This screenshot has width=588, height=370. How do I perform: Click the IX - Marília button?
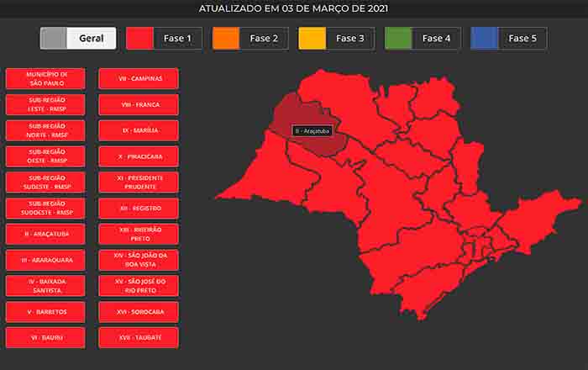(x=140, y=130)
